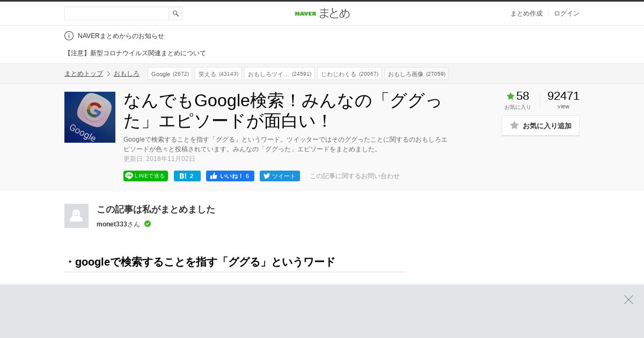Click the breadcrumb chevron arrow icon

coord(108,74)
